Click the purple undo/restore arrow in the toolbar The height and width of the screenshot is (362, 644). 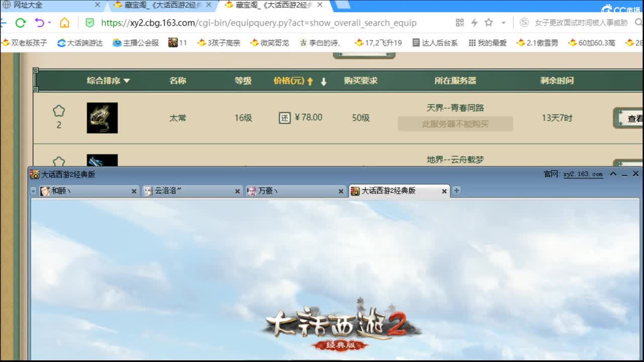(x=39, y=23)
